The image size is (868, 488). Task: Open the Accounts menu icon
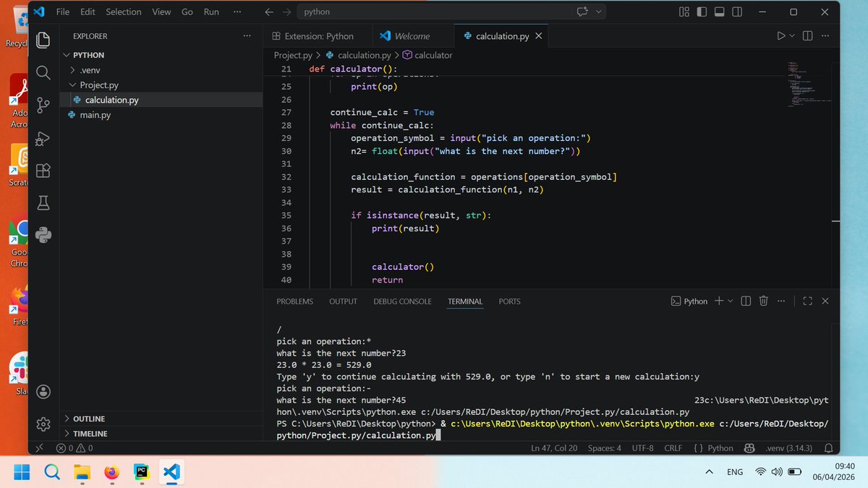[43, 391]
